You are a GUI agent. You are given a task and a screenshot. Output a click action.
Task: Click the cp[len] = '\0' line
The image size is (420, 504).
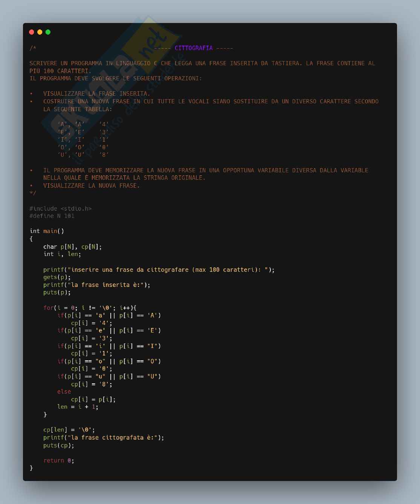69,430
